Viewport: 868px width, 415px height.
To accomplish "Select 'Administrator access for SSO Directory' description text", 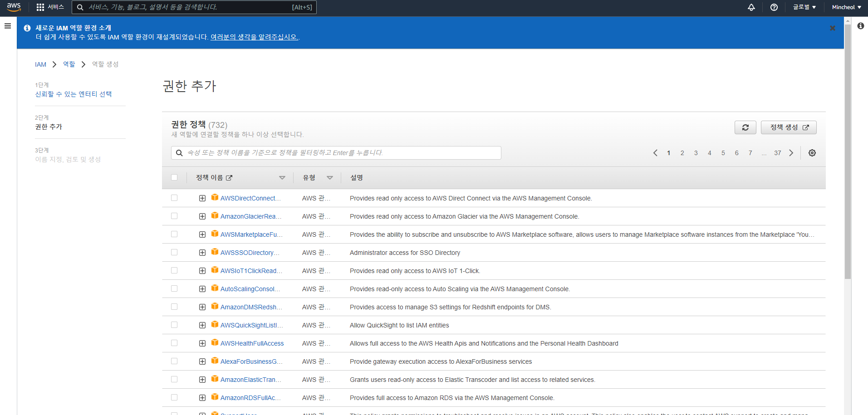I will click(x=405, y=253).
